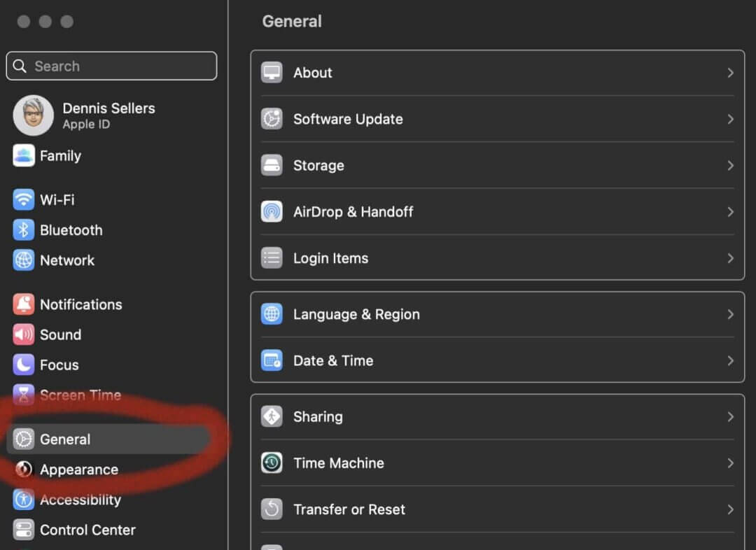Select Appearance in the sidebar
Image resolution: width=756 pixels, height=550 pixels.
(x=78, y=470)
